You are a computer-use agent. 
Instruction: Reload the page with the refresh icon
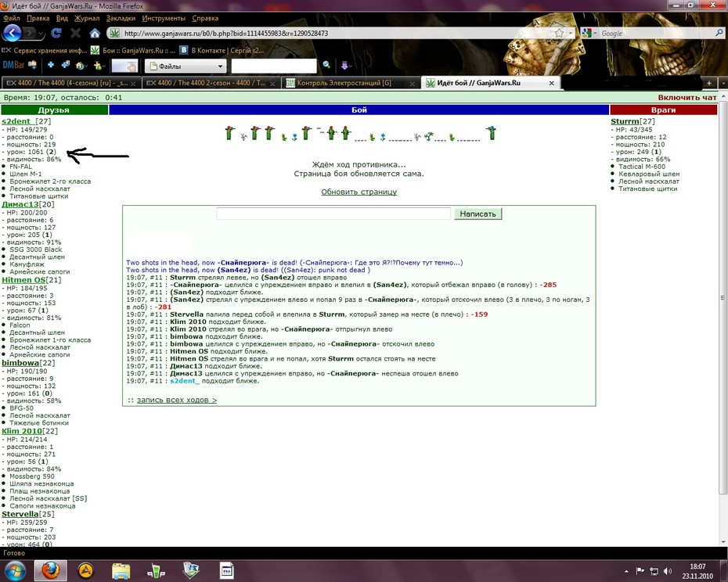tap(56, 33)
